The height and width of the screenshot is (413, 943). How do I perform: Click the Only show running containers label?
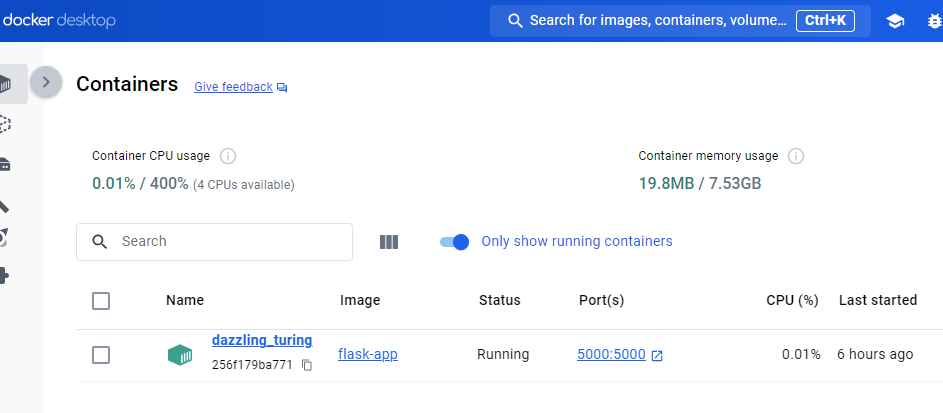(x=577, y=242)
